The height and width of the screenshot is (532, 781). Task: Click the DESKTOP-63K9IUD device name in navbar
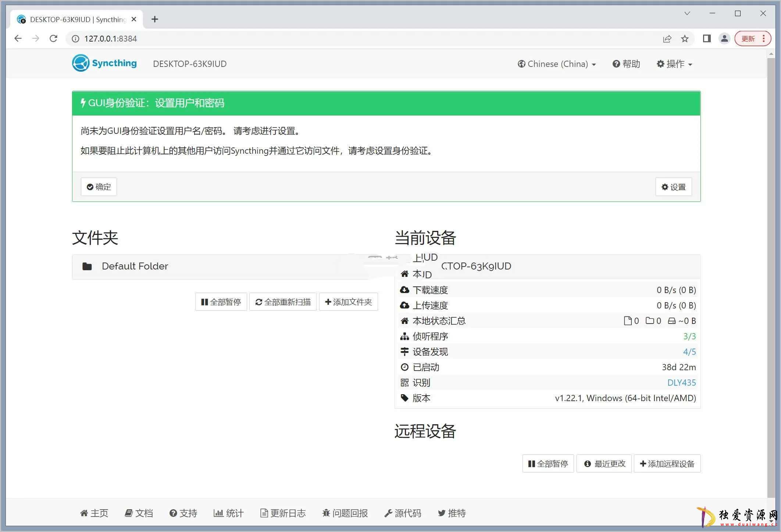(x=190, y=64)
